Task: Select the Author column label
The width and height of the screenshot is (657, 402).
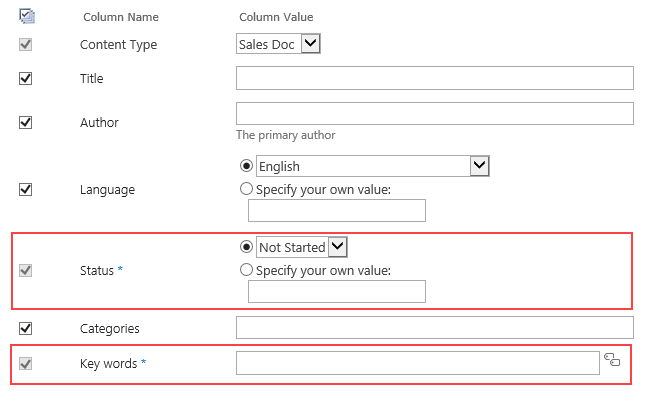Action: [99, 122]
